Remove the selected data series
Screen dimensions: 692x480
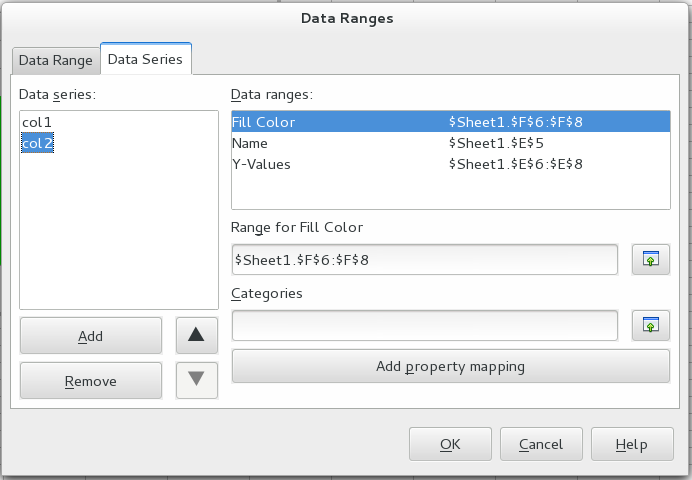tap(90, 381)
